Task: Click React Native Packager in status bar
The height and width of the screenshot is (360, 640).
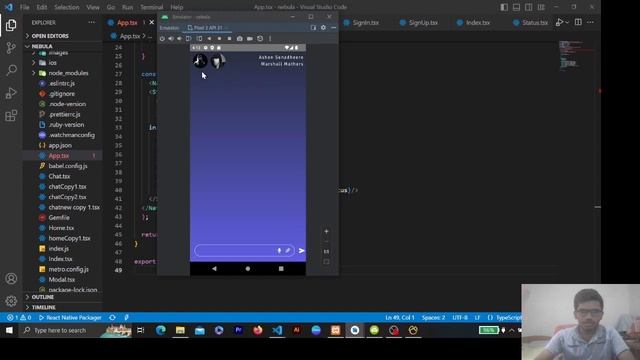Action: click(70, 318)
